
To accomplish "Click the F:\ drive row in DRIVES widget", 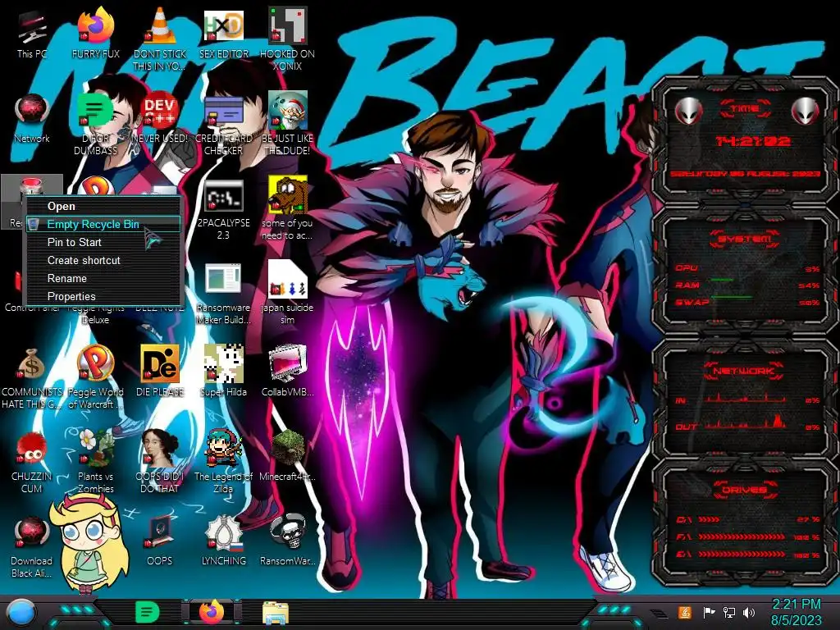I will click(747, 536).
